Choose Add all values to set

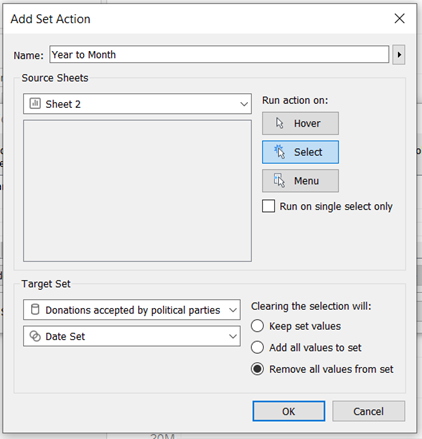pyautogui.click(x=257, y=347)
